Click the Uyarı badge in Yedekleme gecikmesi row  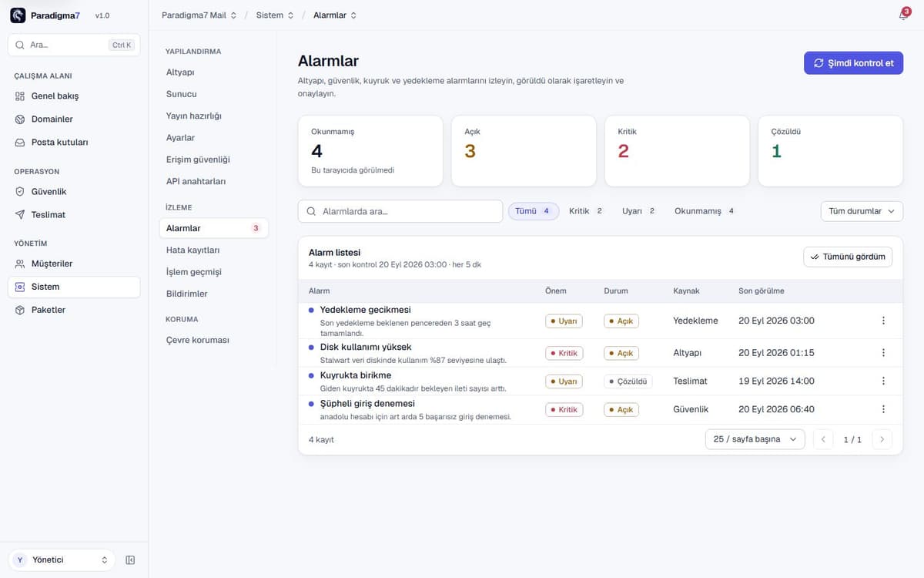(x=564, y=321)
